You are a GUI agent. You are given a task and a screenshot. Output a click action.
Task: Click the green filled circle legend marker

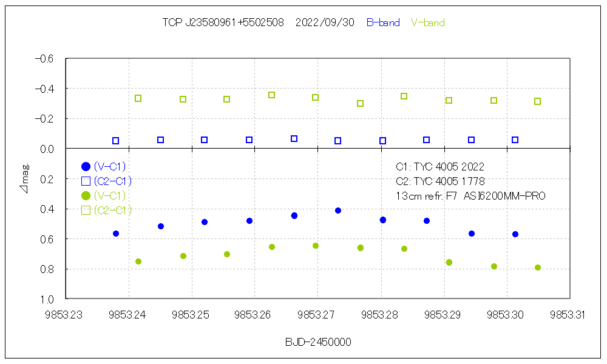pyautogui.click(x=86, y=195)
